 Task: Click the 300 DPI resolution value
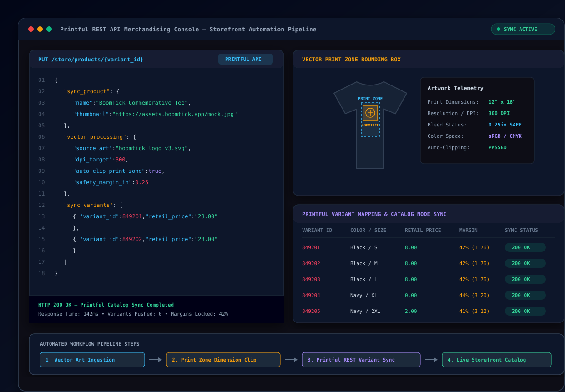[499, 113]
